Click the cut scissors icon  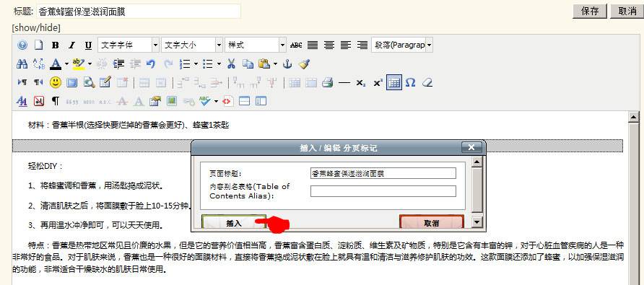click(x=231, y=64)
